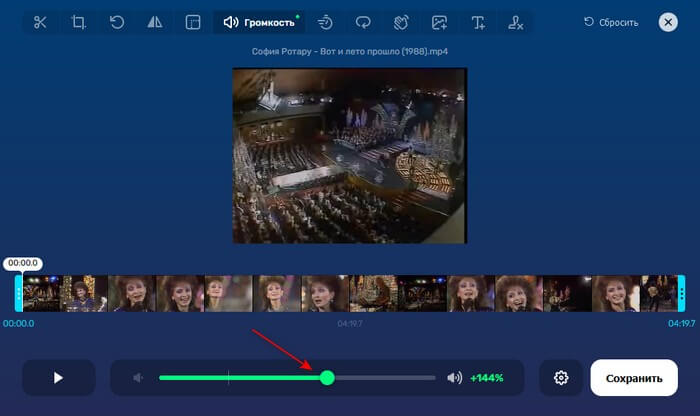Click the loud volume speaker icon
Image resolution: width=700 pixels, height=416 pixels.
[455, 378]
